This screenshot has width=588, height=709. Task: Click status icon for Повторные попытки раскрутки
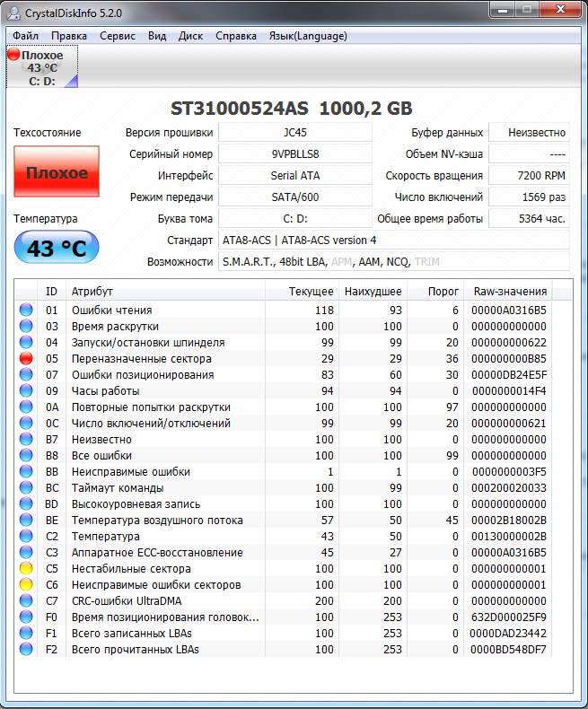tap(26, 407)
